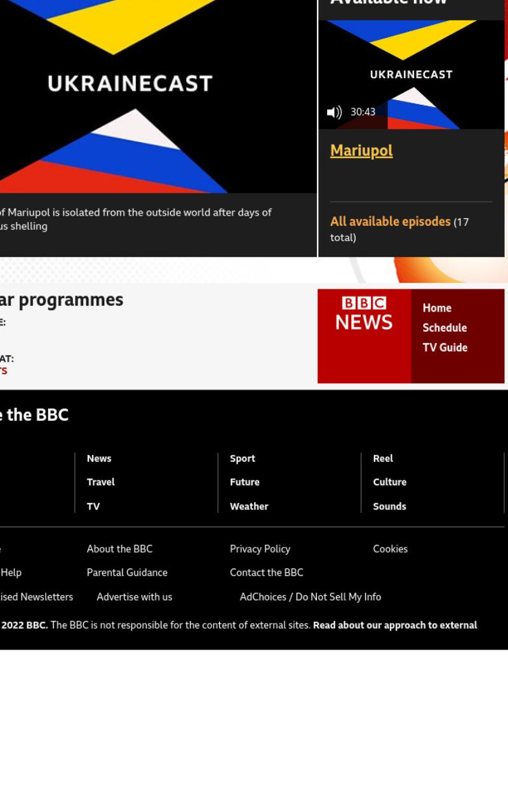Go to Future in footer
The width and height of the screenshot is (508, 812).
click(244, 482)
